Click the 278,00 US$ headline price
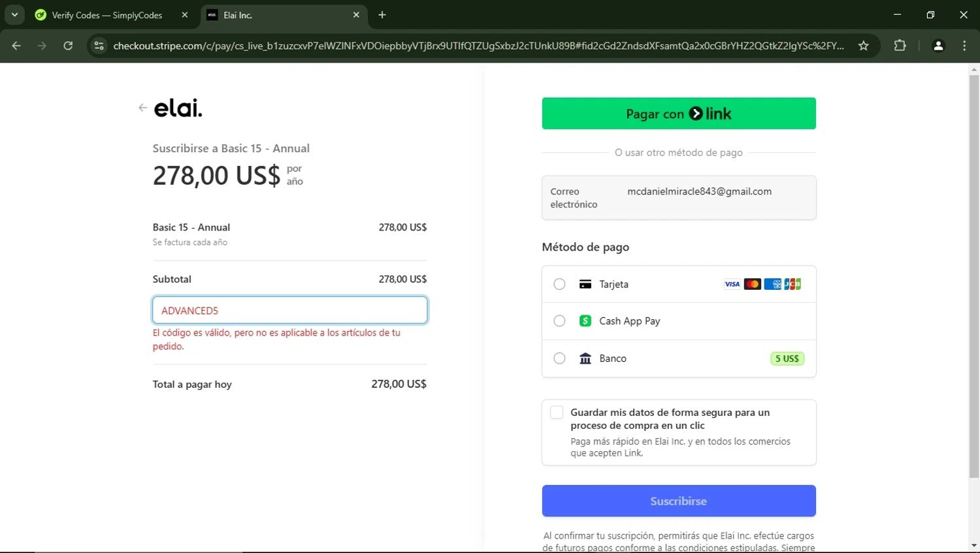 click(216, 176)
